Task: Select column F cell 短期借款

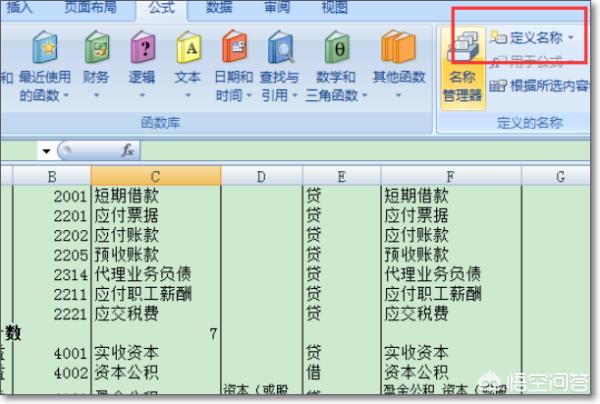Action: [x=451, y=196]
